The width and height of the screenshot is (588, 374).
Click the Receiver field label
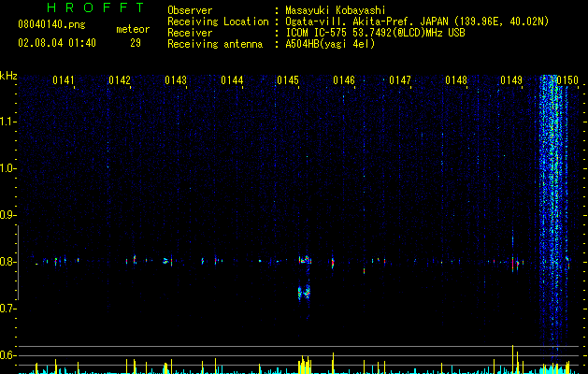(190, 33)
